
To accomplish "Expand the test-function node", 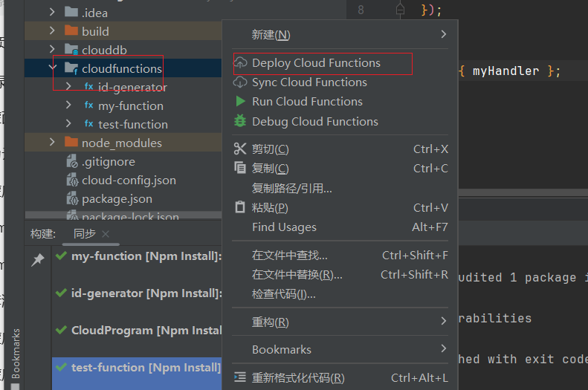I will click(68, 123).
